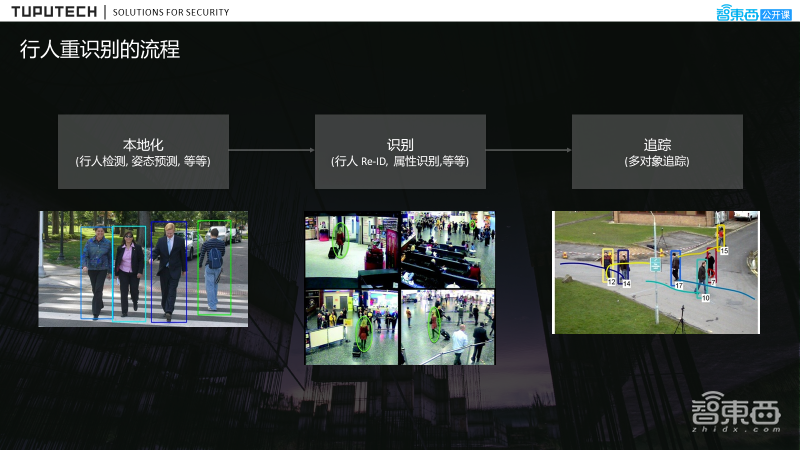Viewport: 800px width, 450px height.
Task: Click the SOLUTIONS FOR SECURITY header text
Action: pyautogui.click(x=171, y=13)
